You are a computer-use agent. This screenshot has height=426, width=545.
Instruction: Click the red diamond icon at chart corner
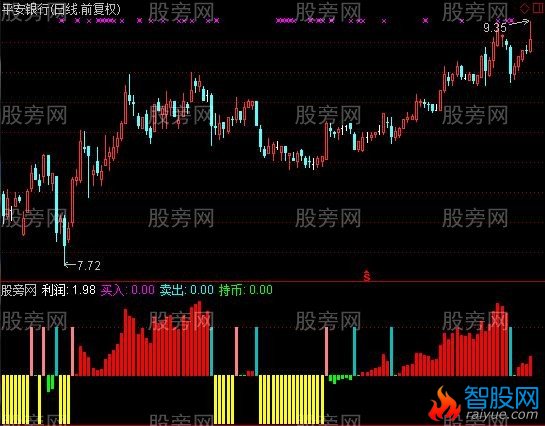coord(524,8)
